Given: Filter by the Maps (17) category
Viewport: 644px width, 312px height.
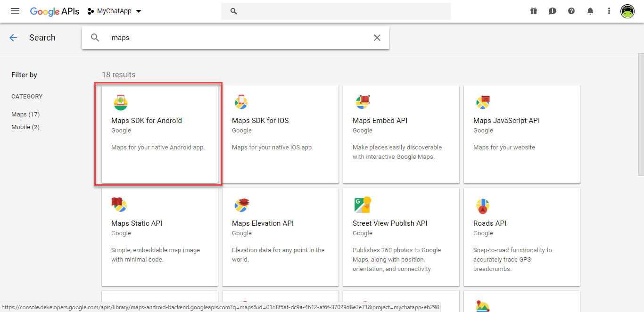Looking at the screenshot, I should click(25, 114).
